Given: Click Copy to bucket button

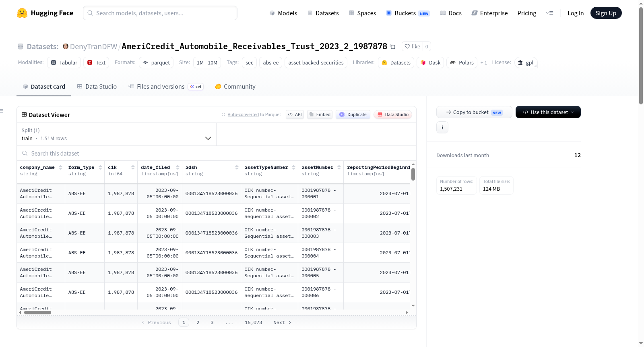Looking at the screenshot, I should [474, 112].
